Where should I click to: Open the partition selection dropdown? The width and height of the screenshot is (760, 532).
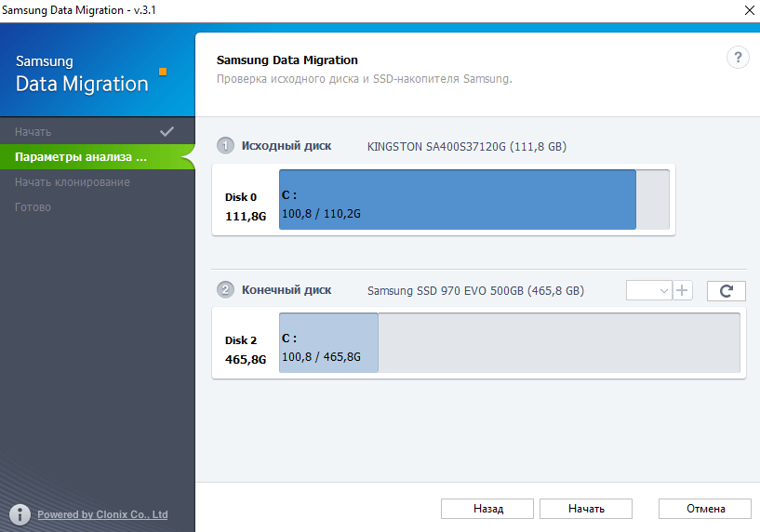click(x=649, y=291)
